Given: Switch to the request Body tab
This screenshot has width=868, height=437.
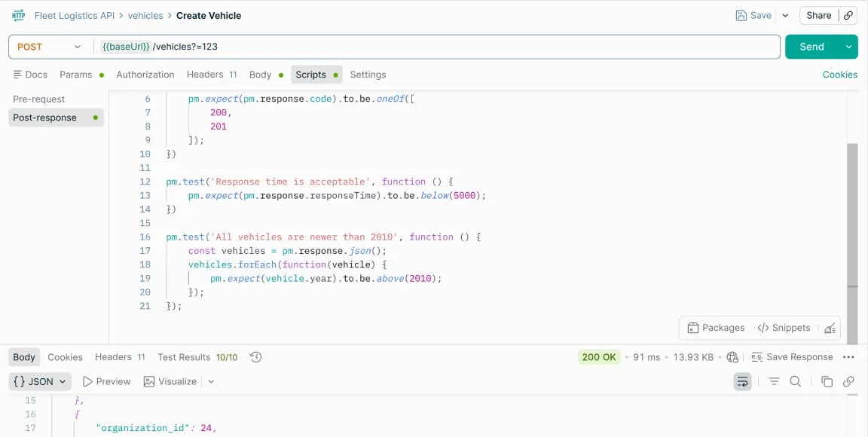Looking at the screenshot, I should pyautogui.click(x=266, y=75).
